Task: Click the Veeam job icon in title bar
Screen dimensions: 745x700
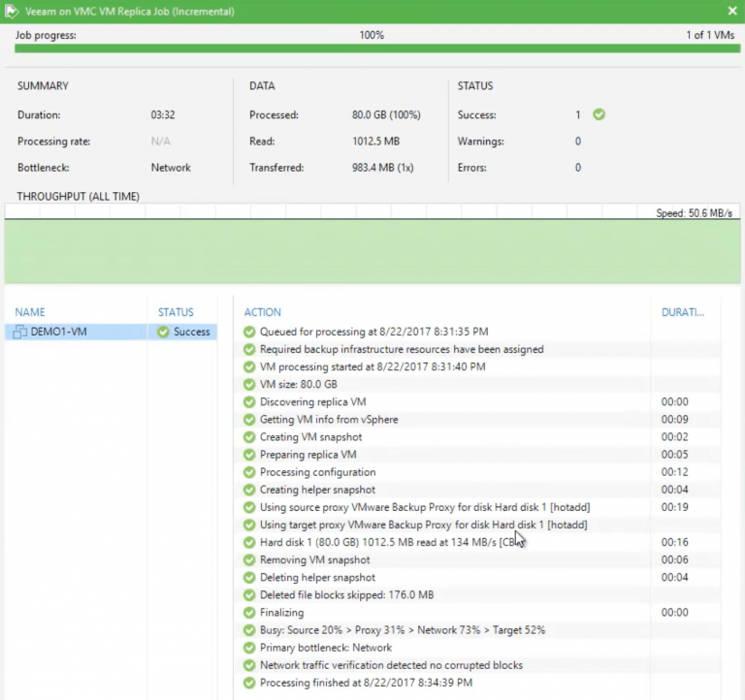Action: point(12,11)
